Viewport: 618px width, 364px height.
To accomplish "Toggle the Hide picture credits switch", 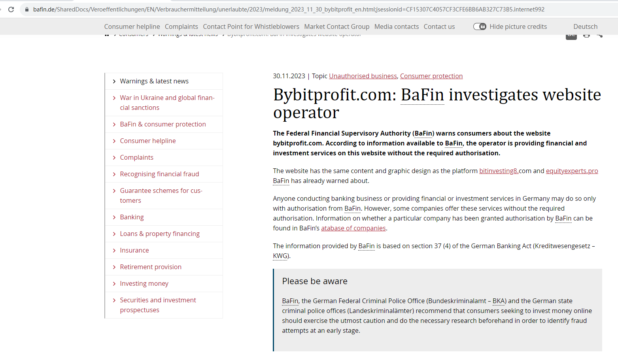I will coord(480,26).
